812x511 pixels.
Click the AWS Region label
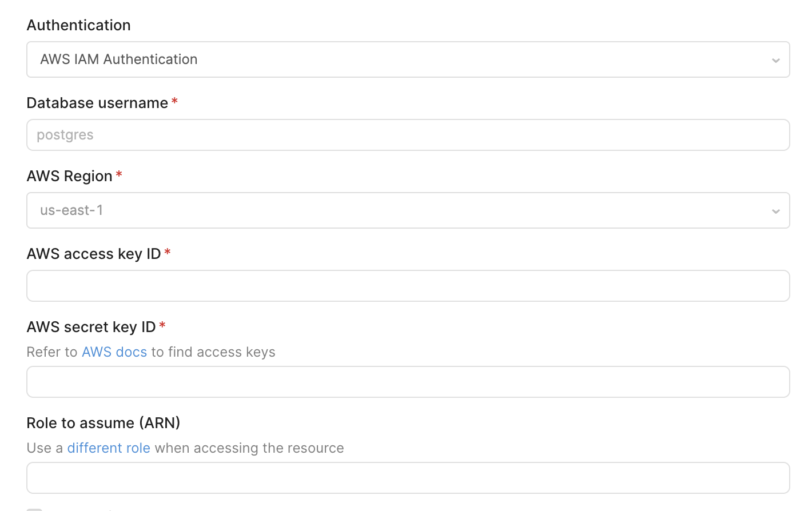(69, 176)
